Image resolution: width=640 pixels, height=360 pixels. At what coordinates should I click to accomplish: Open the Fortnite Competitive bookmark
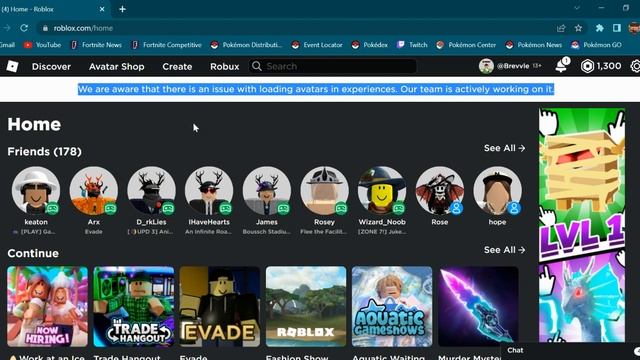coord(167,45)
